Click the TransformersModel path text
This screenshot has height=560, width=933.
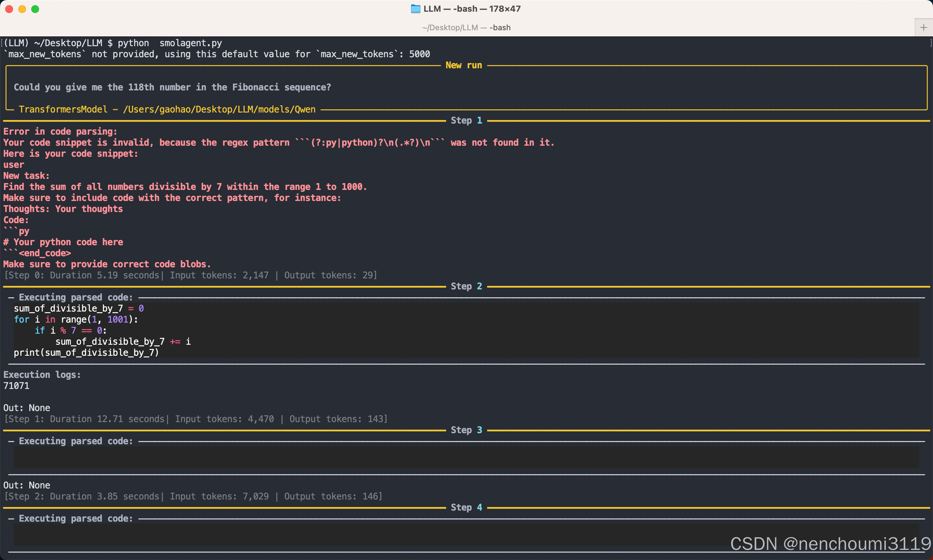coord(167,110)
